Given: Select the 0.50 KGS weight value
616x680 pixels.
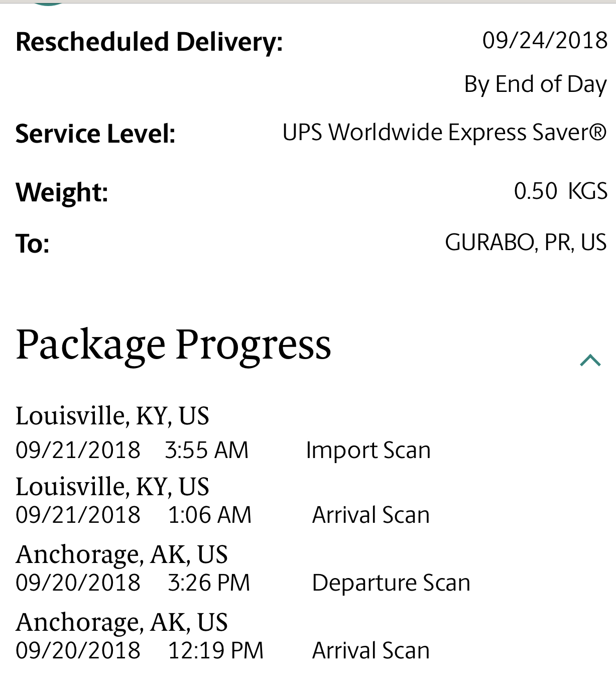Looking at the screenshot, I should (x=560, y=191).
